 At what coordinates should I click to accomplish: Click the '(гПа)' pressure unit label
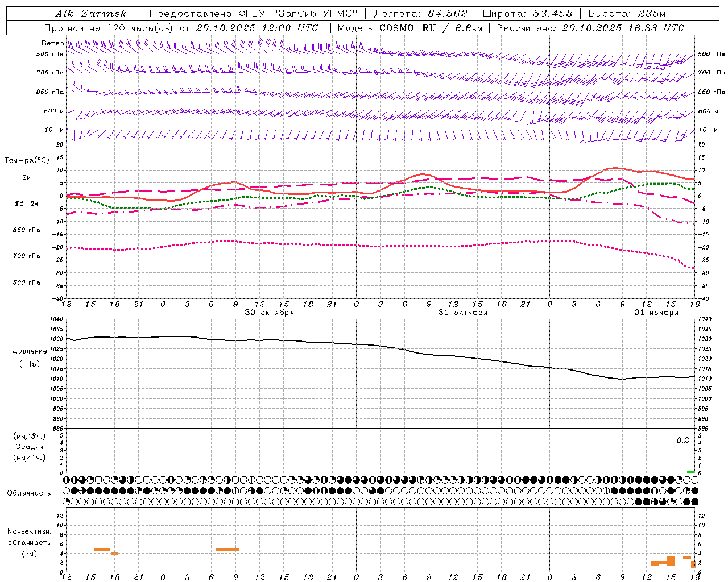coord(30,364)
